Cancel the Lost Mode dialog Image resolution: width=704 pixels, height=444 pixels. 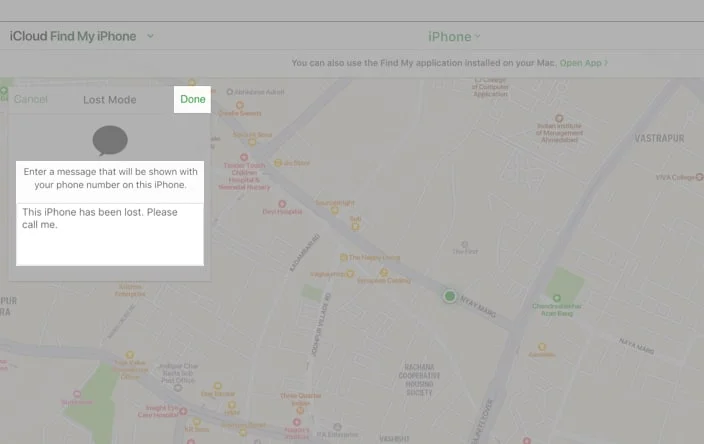coord(31,99)
